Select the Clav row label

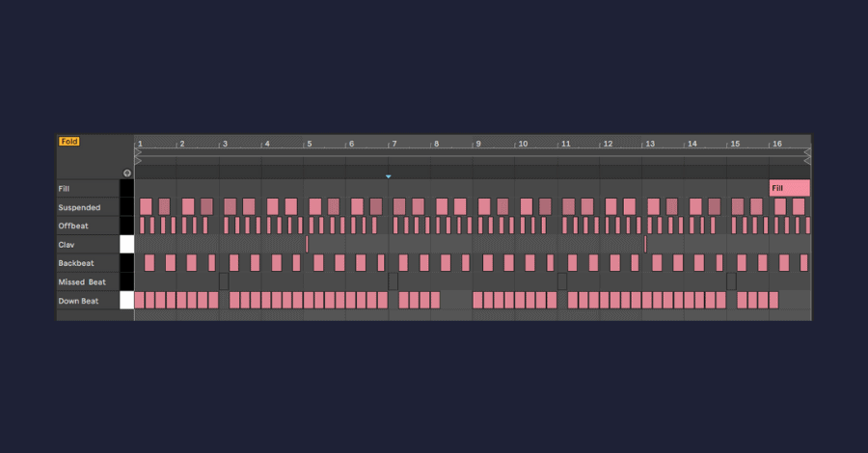66,245
